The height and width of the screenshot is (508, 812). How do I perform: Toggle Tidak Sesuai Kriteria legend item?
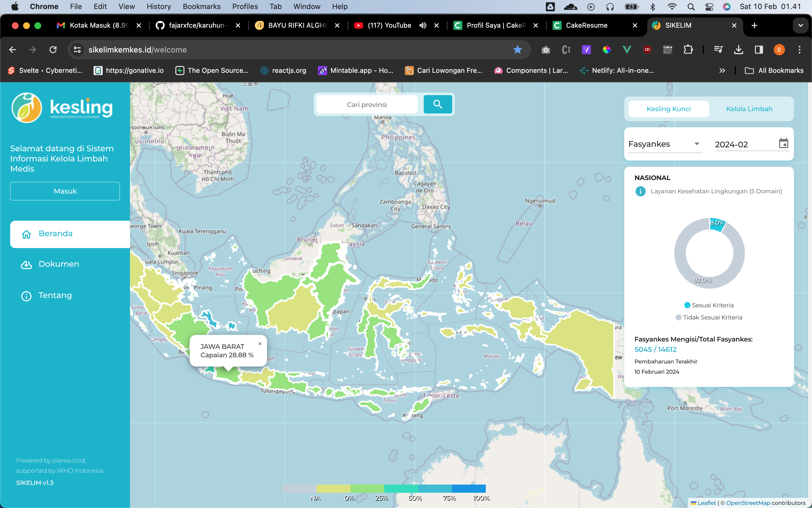pos(709,317)
